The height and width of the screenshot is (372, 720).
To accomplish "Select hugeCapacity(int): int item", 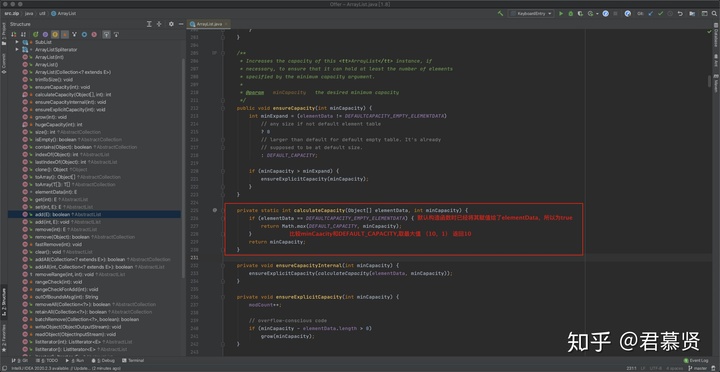I will pos(59,124).
